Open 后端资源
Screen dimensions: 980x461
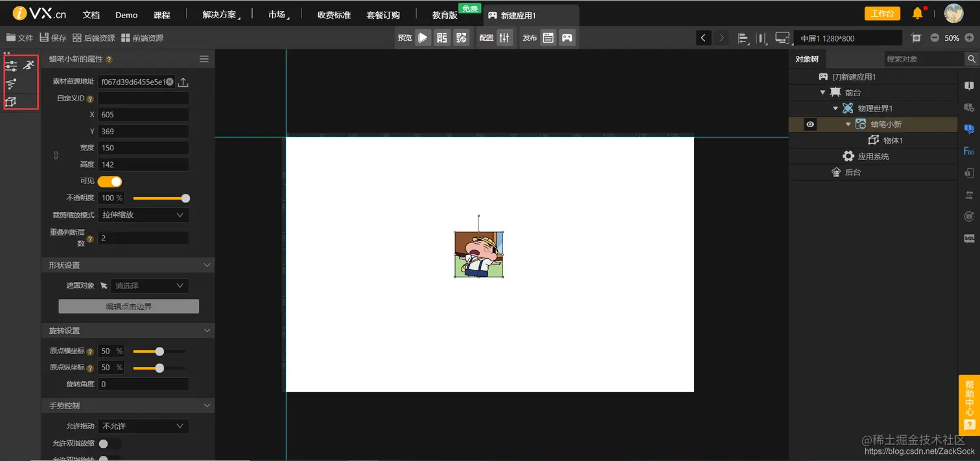coord(94,38)
